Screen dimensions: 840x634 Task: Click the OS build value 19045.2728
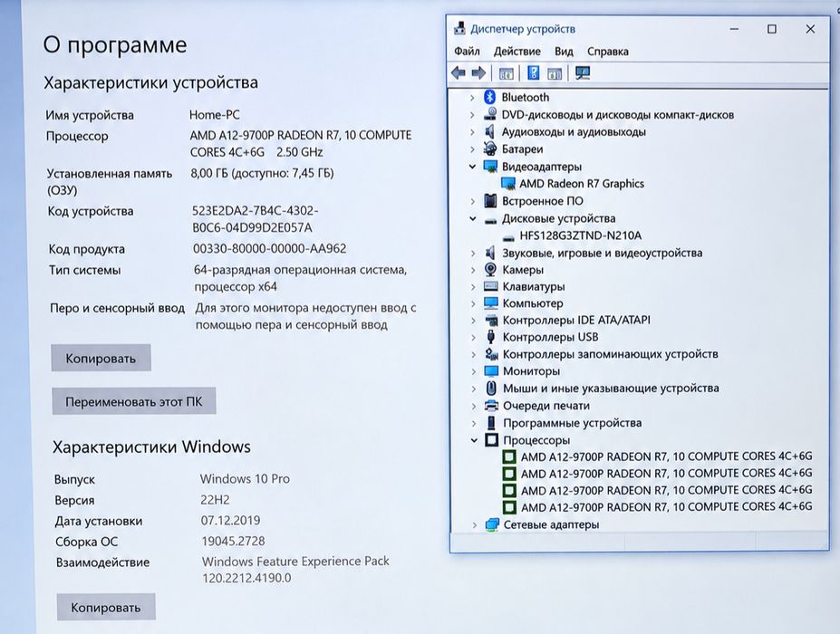click(x=233, y=541)
